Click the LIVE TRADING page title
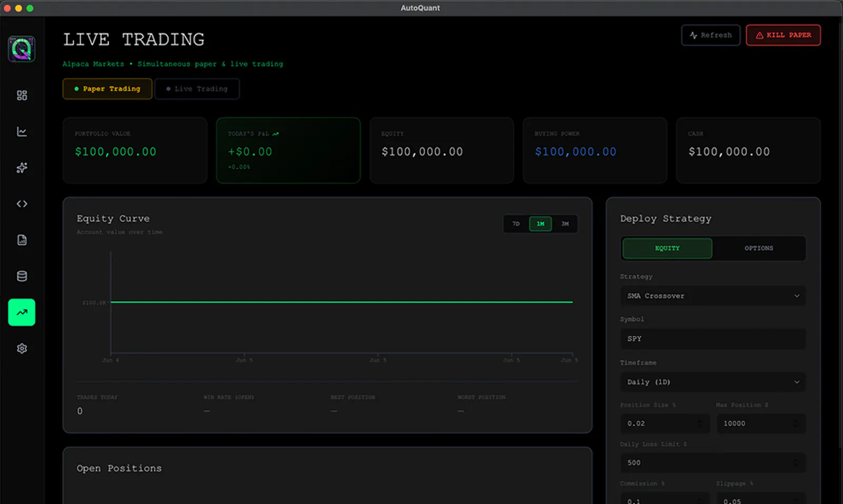 pos(134,39)
